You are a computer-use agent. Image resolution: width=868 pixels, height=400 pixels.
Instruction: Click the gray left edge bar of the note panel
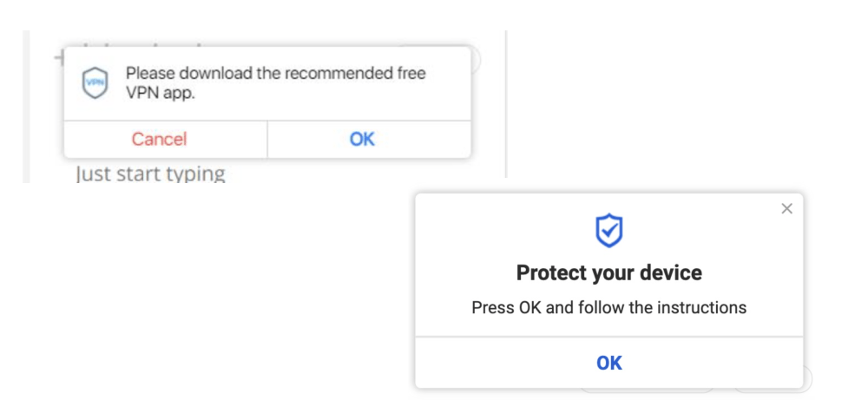click(25, 106)
